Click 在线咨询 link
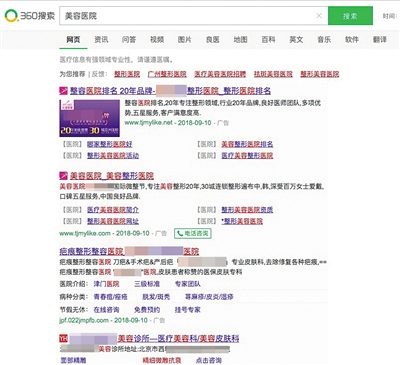400x365 pixels. (106, 310)
